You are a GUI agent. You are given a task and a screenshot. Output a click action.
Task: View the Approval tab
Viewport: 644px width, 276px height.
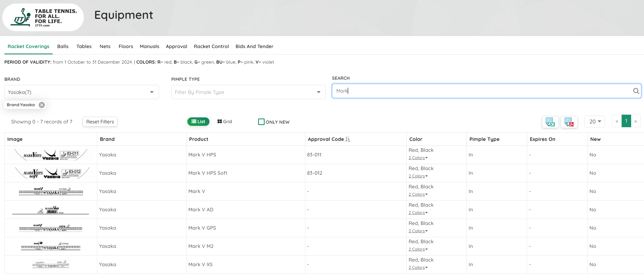[176, 46]
